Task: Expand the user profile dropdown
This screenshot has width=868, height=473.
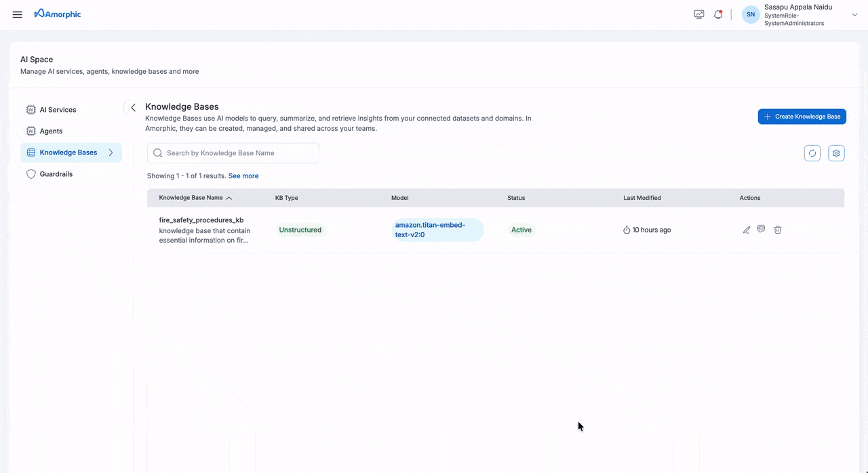Action: (x=854, y=14)
